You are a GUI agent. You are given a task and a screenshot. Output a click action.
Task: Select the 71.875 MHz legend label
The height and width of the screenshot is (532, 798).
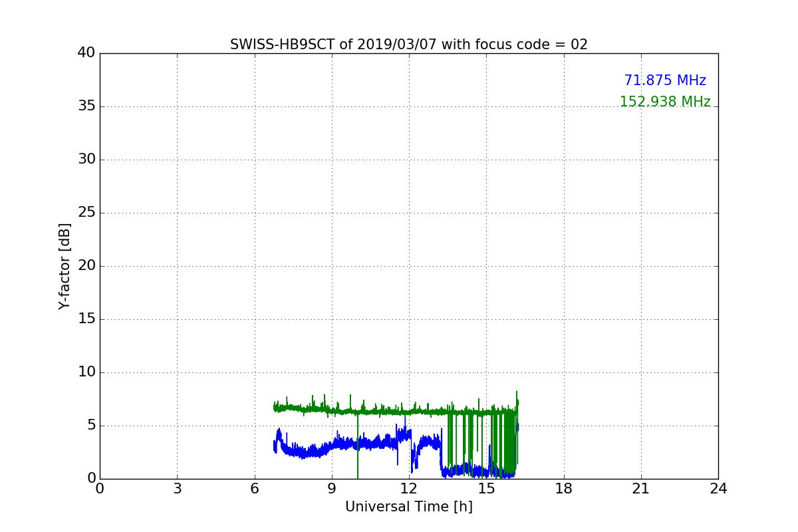pos(665,80)
